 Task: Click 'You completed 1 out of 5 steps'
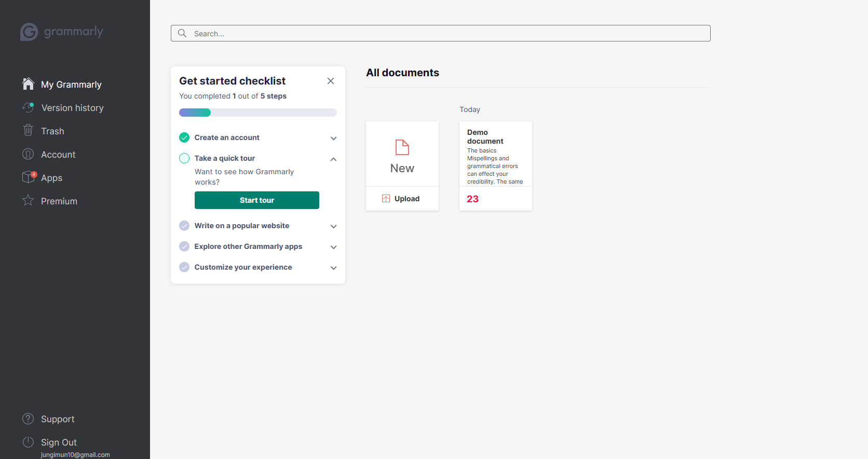[x=233, y=96]
